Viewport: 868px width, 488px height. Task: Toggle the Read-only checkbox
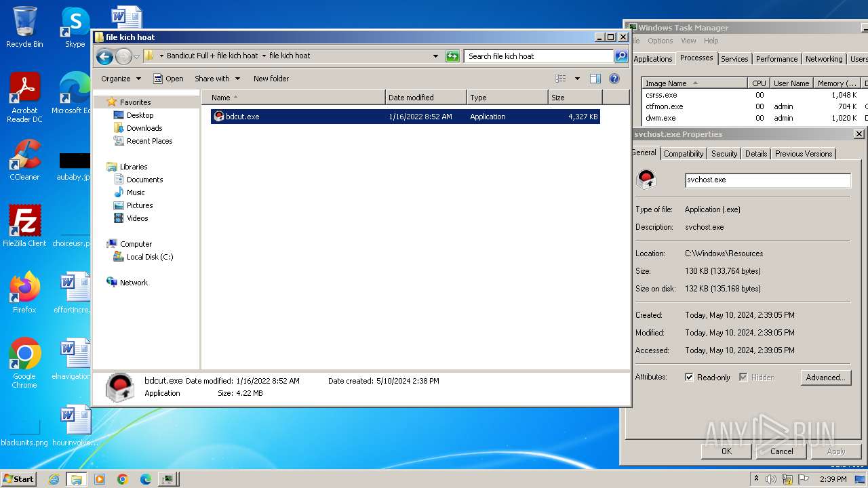[x=689, y=378]
